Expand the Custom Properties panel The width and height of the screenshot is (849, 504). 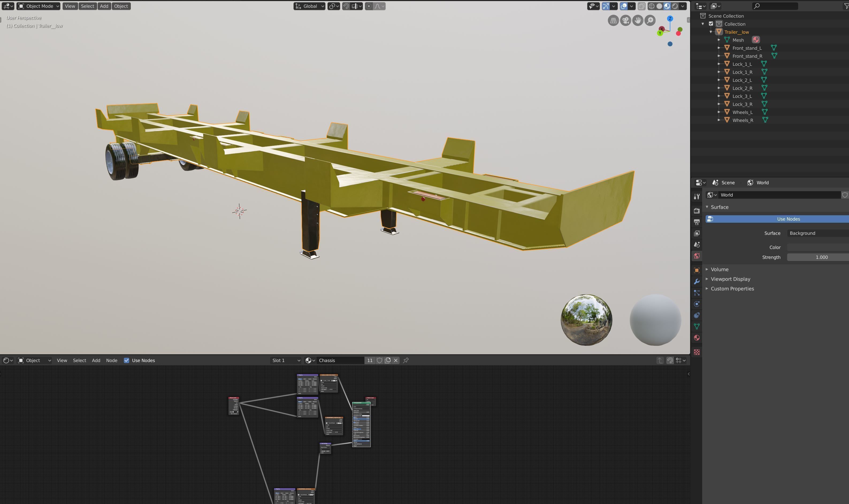[732, 288]
